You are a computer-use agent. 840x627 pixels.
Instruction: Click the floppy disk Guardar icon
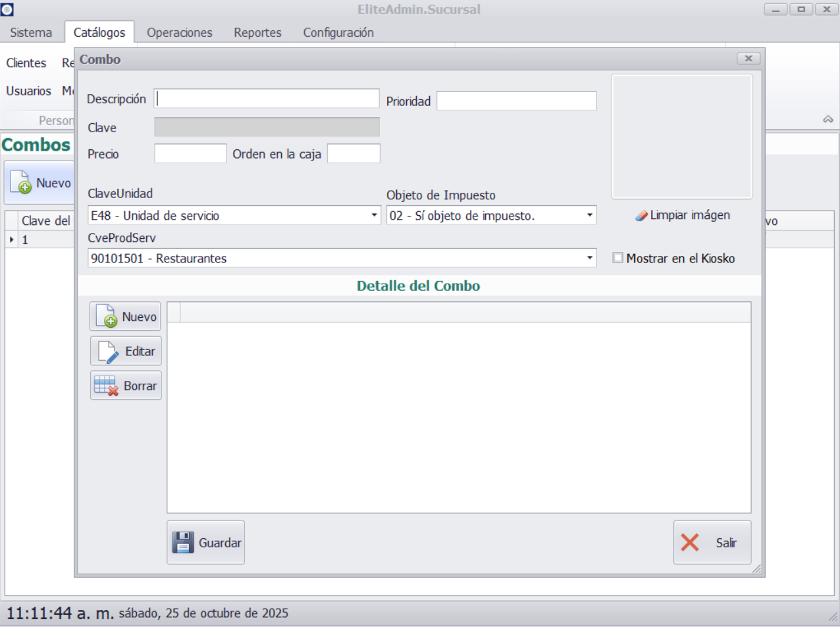[x=183, y=543]
